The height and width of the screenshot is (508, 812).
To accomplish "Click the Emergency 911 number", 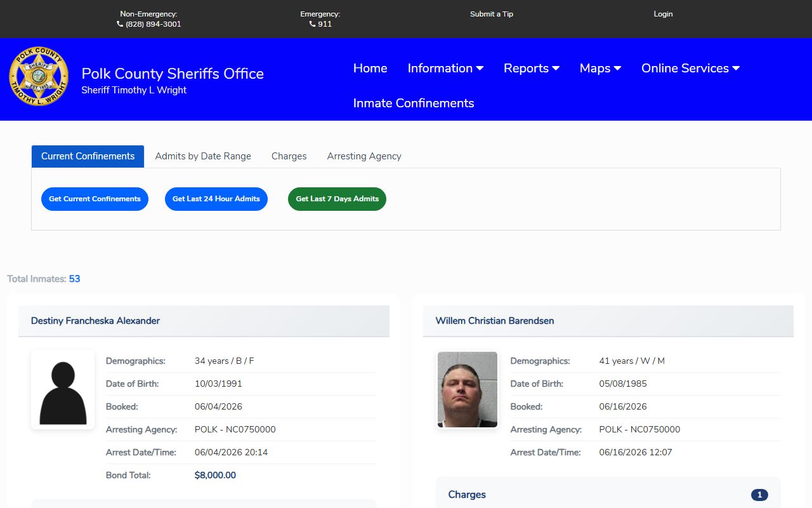I will point(325,24).
